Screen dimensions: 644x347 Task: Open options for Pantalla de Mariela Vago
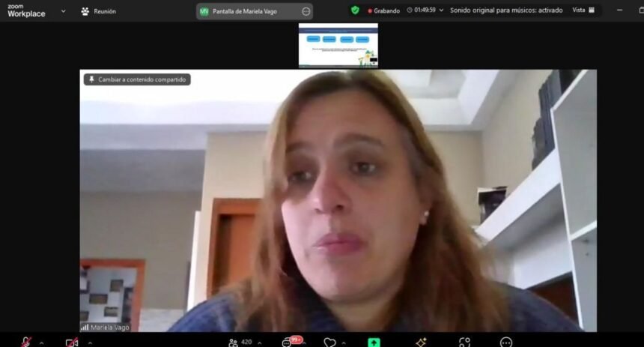(306, 11)
